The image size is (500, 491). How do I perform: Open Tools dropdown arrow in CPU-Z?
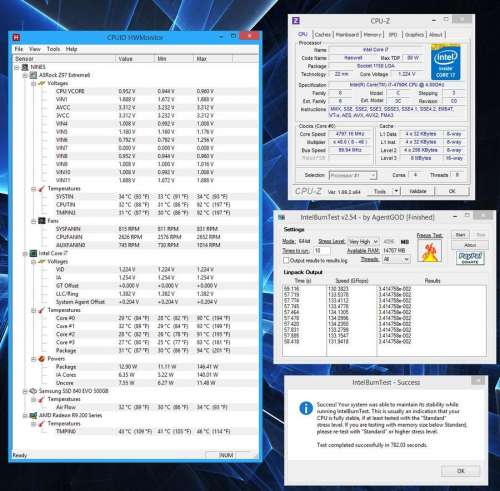click(x=396, y=191)
